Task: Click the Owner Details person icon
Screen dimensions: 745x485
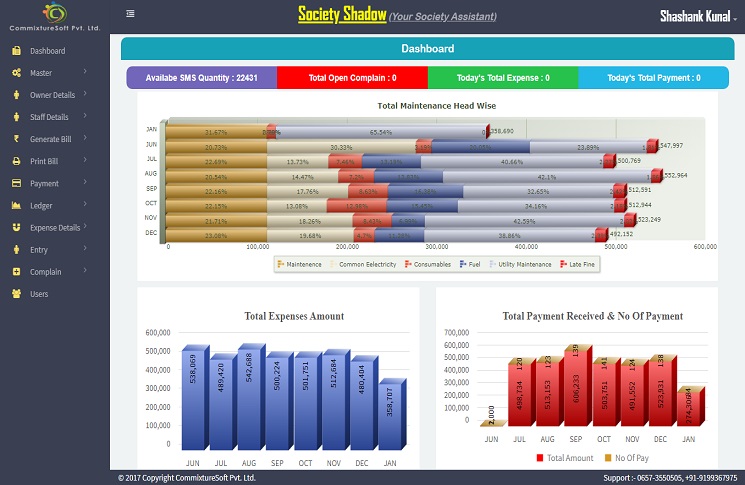Action: 17,95
